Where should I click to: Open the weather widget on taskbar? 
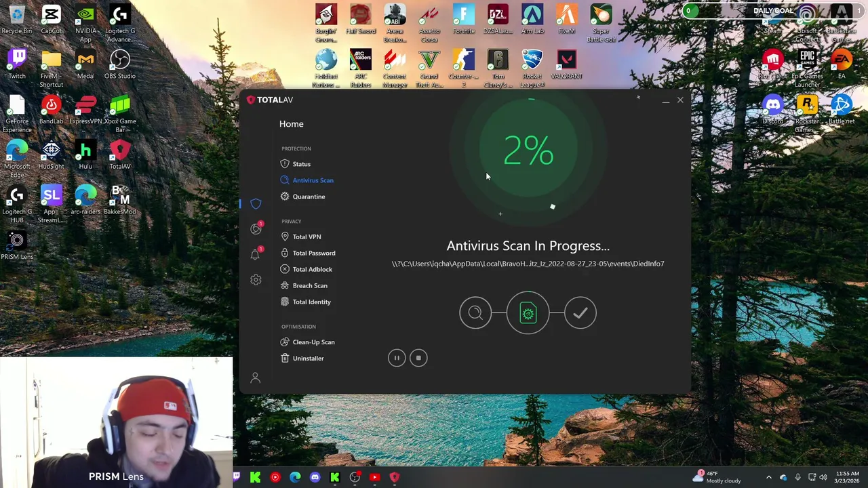718,477
